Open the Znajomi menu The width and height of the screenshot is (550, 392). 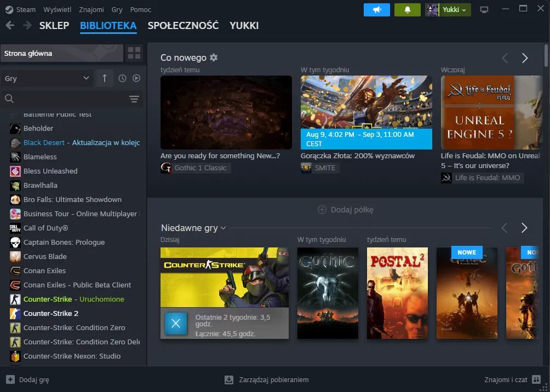click(x=91, y=10)
